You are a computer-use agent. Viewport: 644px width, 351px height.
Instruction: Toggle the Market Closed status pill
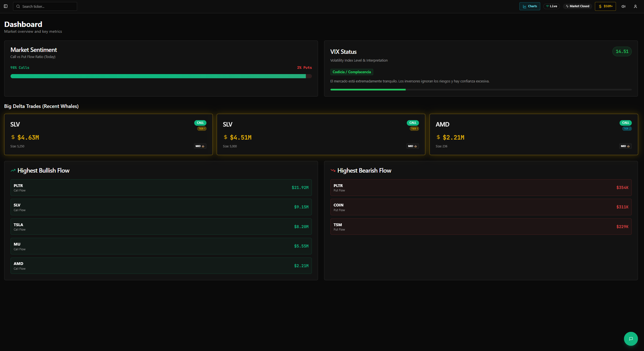pos(577,6)
